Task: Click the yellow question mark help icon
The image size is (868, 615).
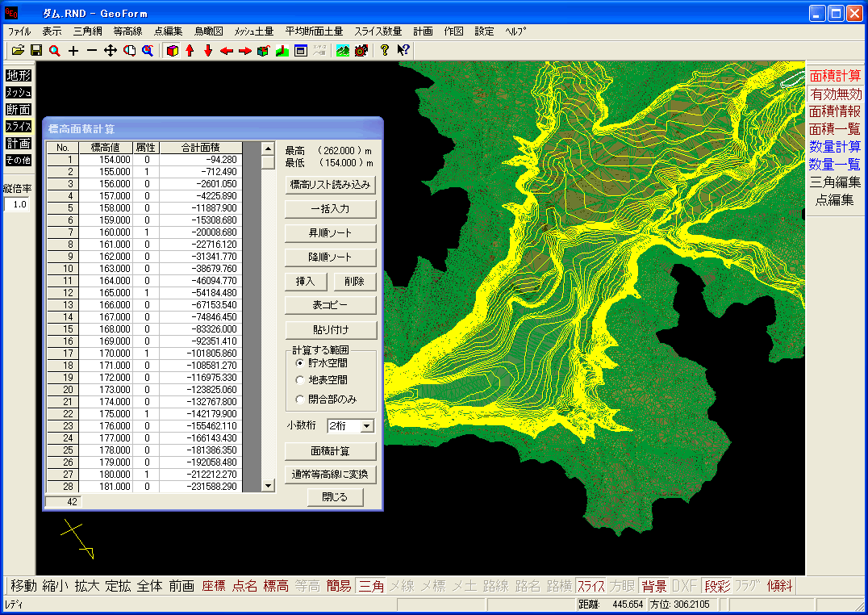Action: [x=385, y=51]
